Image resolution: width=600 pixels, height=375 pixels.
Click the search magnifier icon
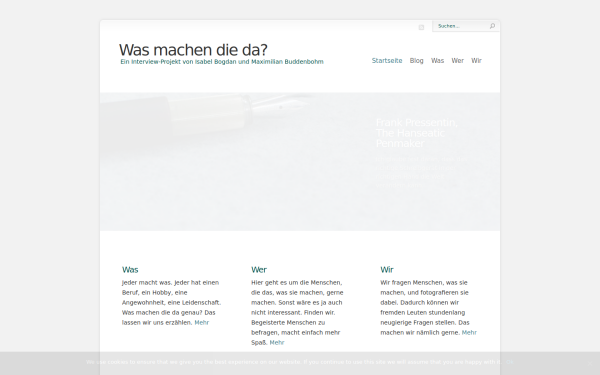tap(492, 26)
